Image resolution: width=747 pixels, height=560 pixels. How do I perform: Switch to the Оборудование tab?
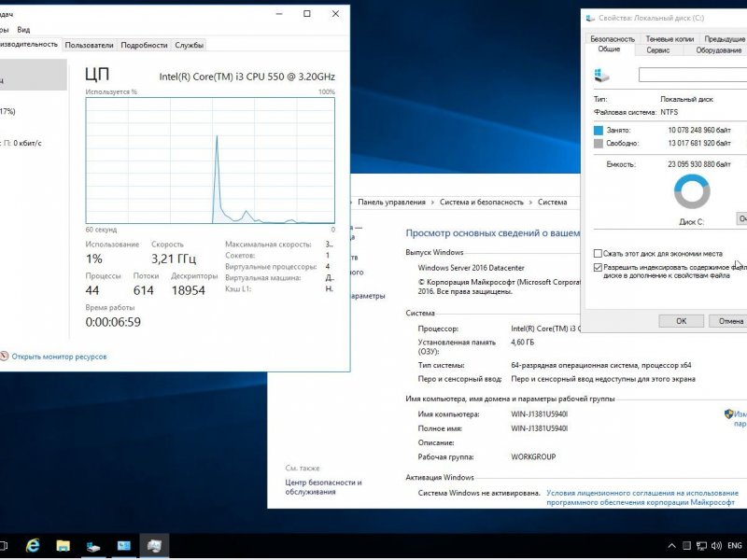718,50
